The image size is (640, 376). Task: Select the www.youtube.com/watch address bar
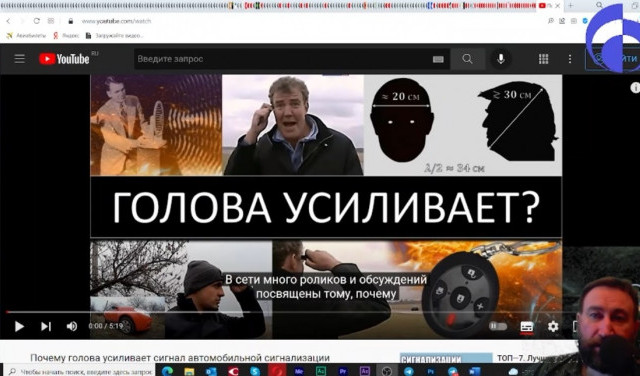[116, 21]
